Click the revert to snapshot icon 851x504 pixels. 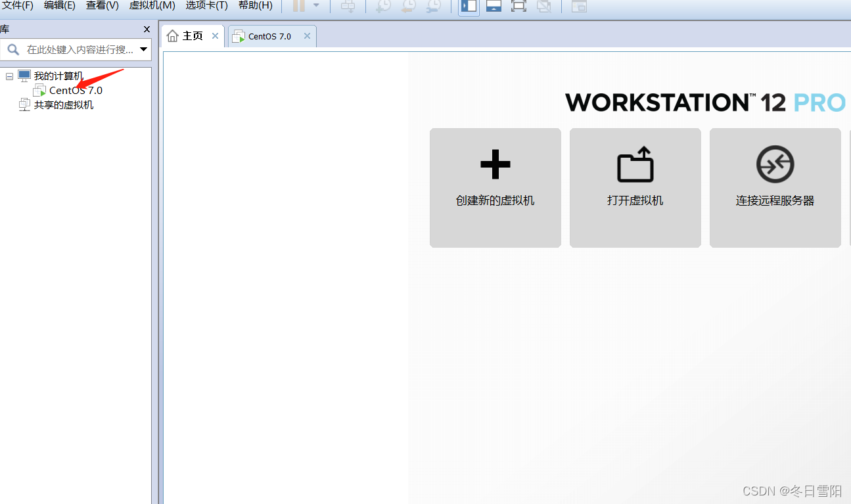[x=409, y=6]
